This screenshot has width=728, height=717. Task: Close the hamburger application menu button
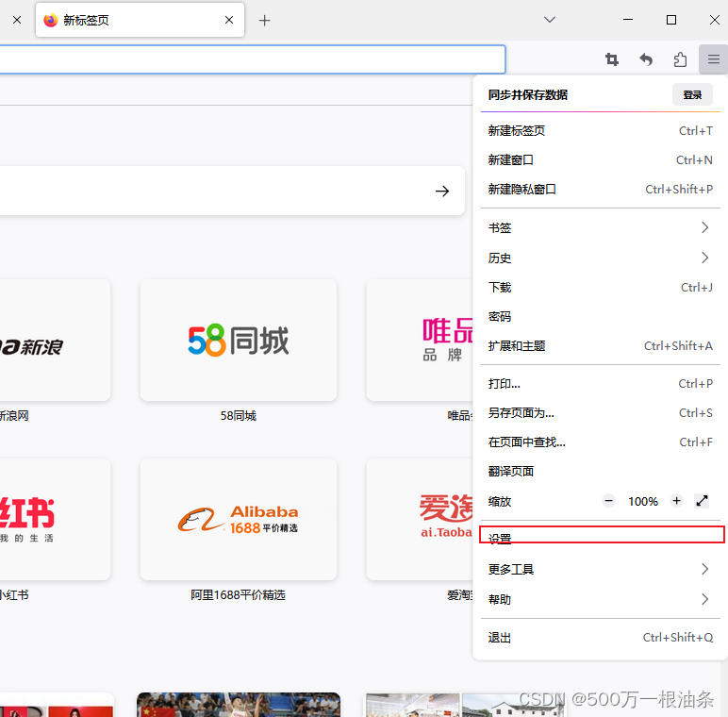(x=713, y=59)
